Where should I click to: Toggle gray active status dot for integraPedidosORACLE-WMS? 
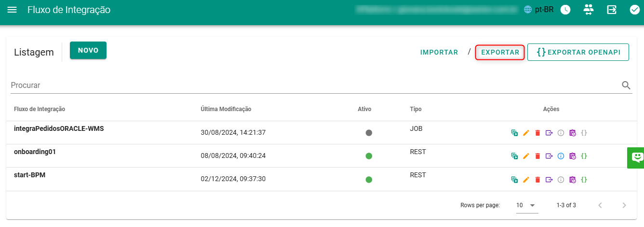pos(369,133)
